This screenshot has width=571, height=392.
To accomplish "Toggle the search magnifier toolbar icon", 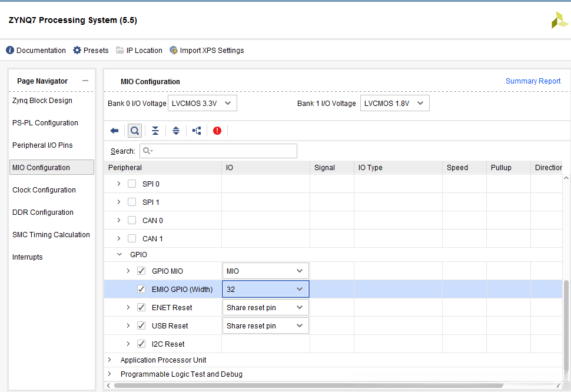I will pyautogui.click(x=135, y=131).
